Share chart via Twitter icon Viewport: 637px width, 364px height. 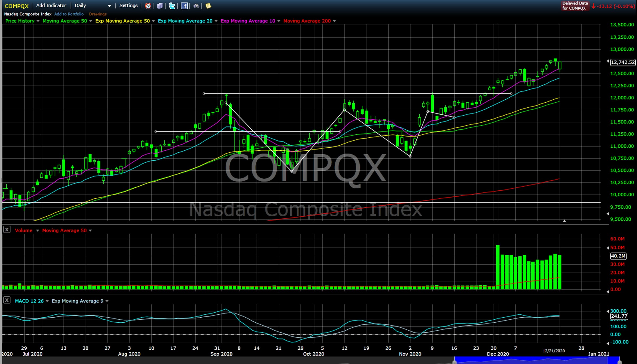[x=172, y=6]
